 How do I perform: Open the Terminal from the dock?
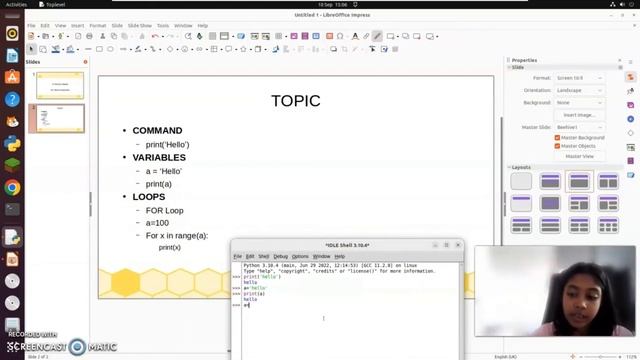pos(12,209)
